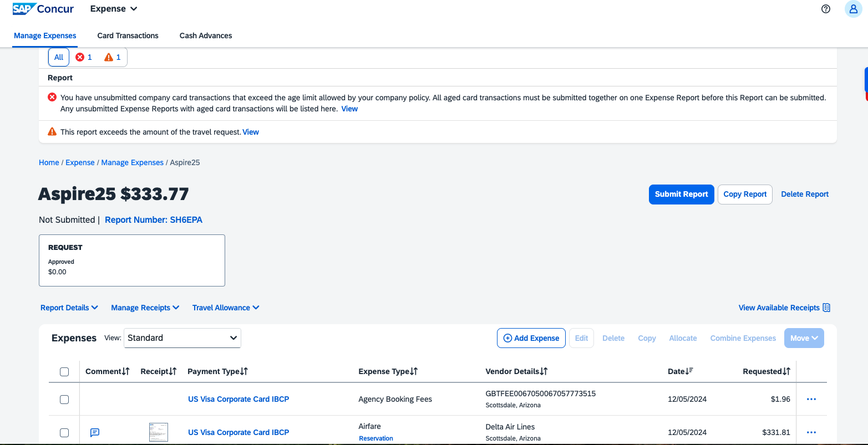Switch to Card Transactions tab

click(x=128, y=35)
